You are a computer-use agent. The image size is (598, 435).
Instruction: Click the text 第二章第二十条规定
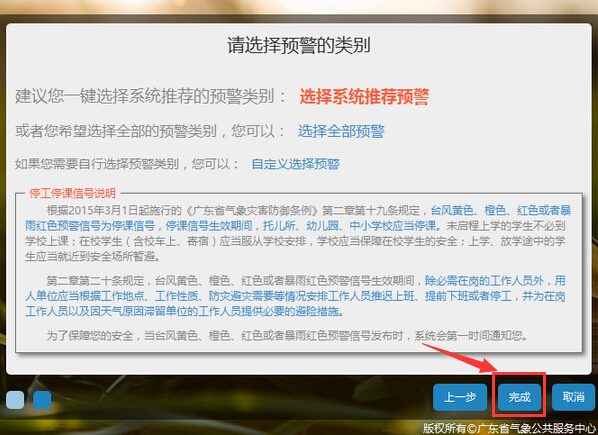click(x=95, y=281)
